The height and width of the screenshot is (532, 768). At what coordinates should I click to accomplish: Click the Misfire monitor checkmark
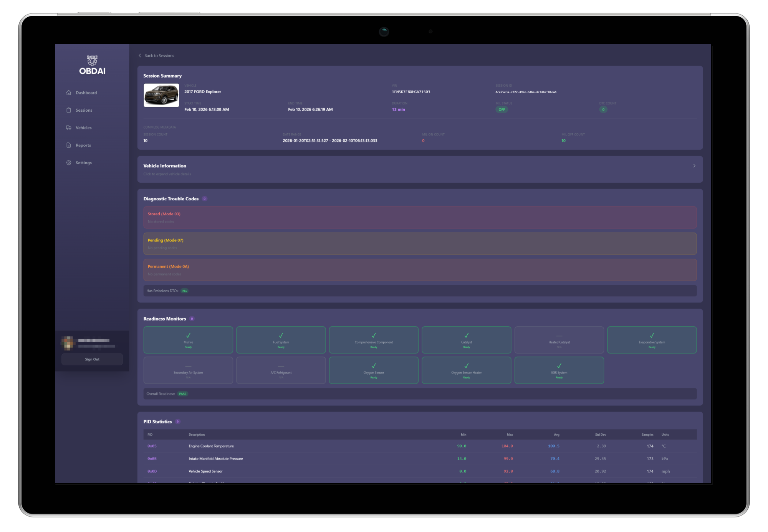click(188, 335)
